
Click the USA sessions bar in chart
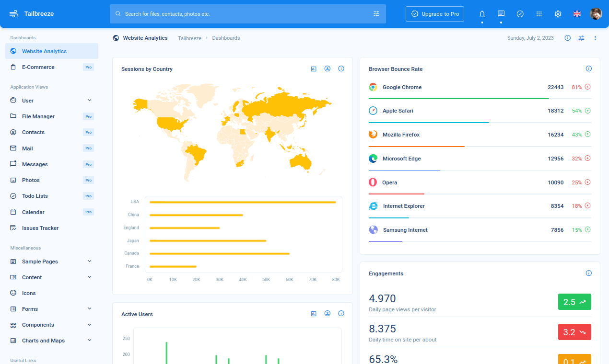pos(243,202)
